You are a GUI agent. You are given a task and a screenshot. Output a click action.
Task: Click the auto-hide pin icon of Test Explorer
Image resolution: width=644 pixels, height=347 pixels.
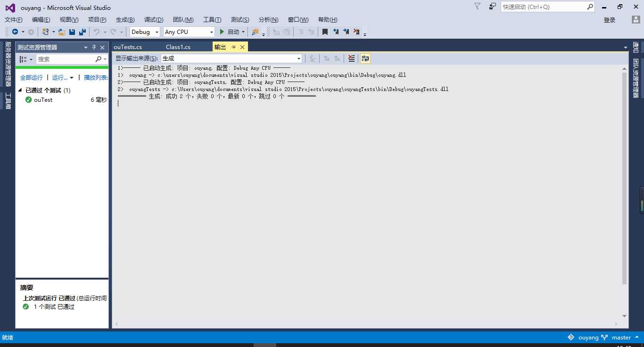pos(94,47)
